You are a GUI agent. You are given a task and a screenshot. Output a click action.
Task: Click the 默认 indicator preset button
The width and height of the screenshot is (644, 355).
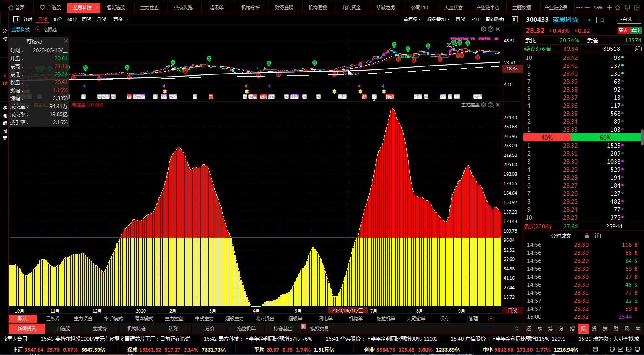[x=23, y=318]
